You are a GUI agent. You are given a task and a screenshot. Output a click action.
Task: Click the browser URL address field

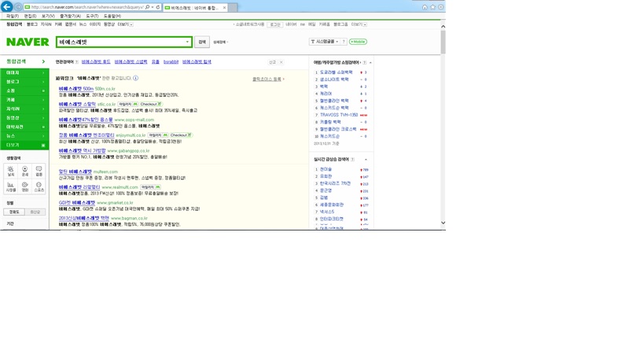pos(86,7)
